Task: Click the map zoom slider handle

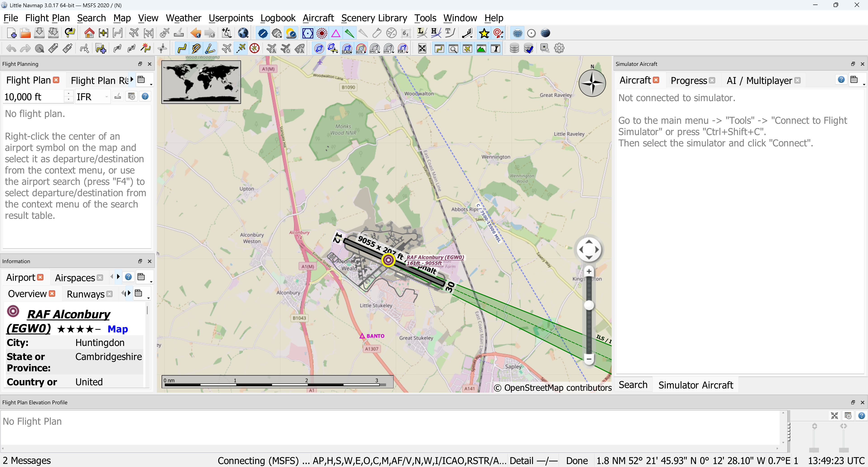Action: [x=589, y=305]
